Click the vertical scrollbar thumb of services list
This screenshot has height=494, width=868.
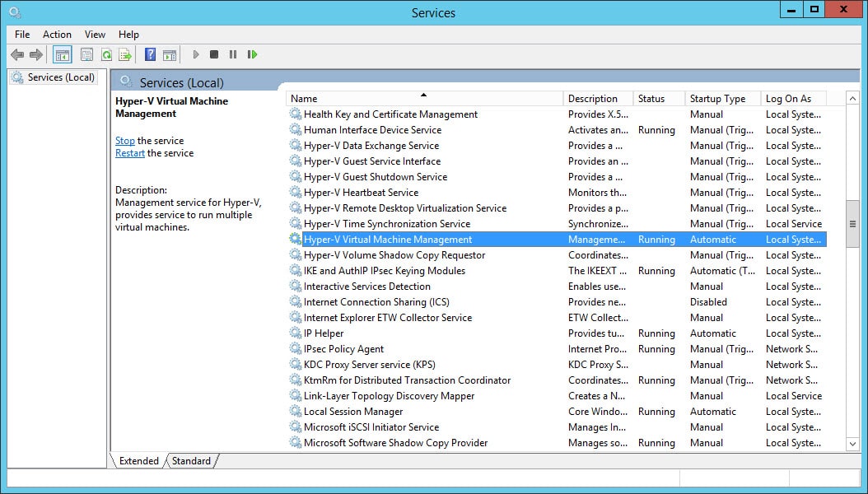[x=852, y=224]
